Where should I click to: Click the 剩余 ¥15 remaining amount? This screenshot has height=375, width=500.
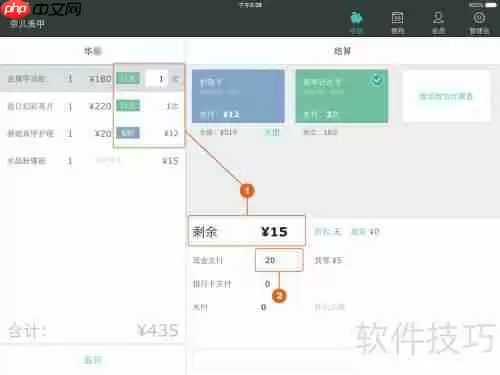click(x=247, y=231)
